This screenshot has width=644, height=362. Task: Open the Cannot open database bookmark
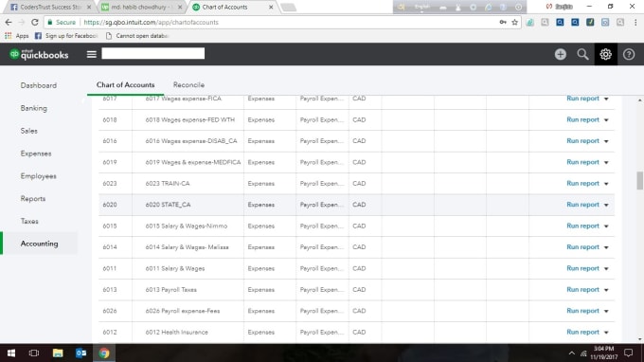pyautogui.click(x=137, y=36)
